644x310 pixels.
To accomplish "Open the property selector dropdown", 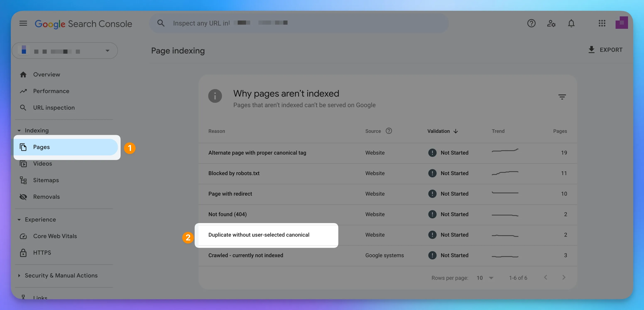I will click(107, 51).
